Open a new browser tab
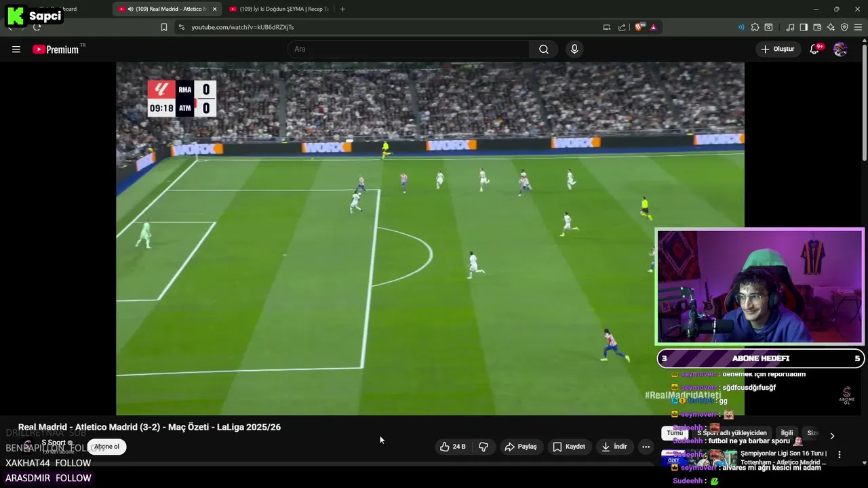The width and height of the screenshot is (868, 488). (x=342, y=9)
